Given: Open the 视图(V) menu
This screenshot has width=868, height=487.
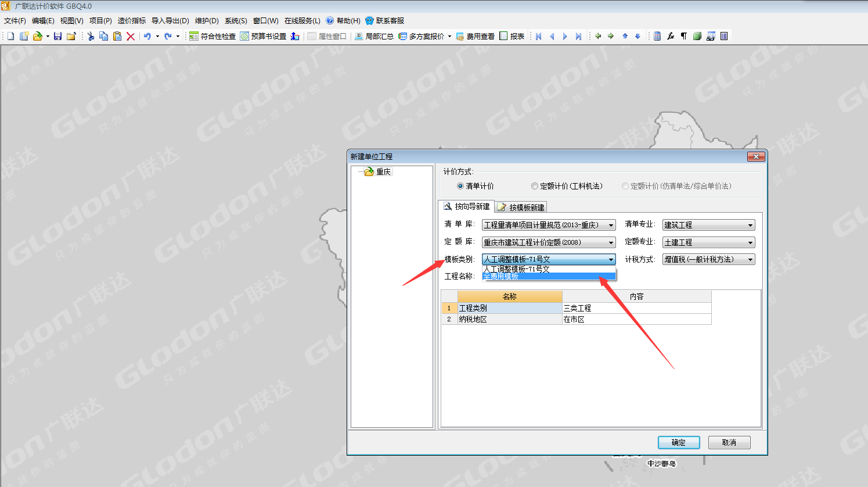Looking at the screenshot, I should click(72, 21).
